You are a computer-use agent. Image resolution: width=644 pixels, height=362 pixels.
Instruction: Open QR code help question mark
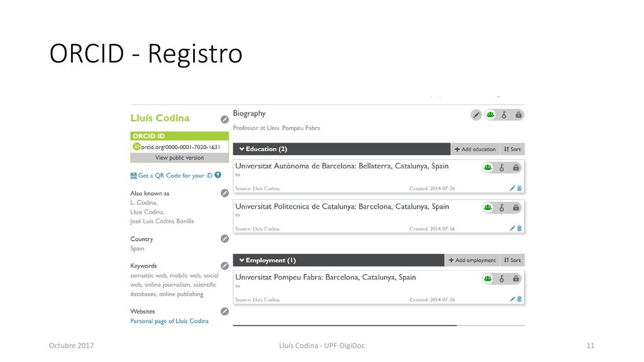tap(218, 175)
